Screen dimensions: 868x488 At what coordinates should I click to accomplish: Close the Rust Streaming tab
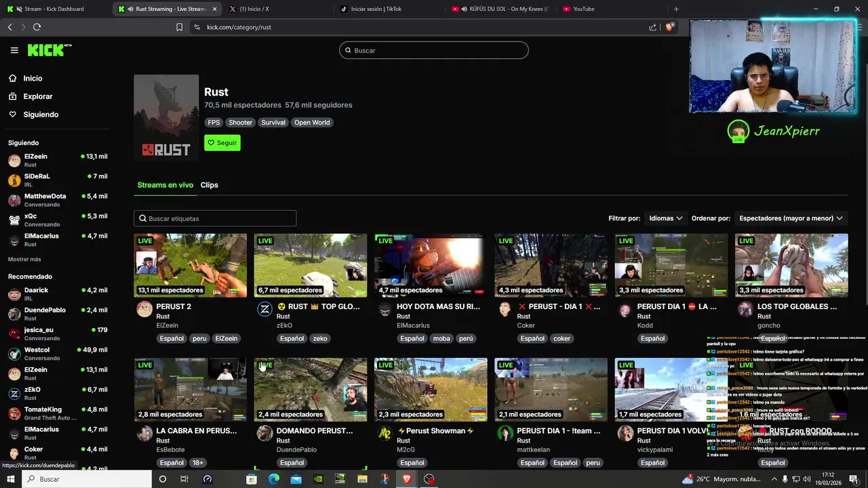(x=215, y=9)
